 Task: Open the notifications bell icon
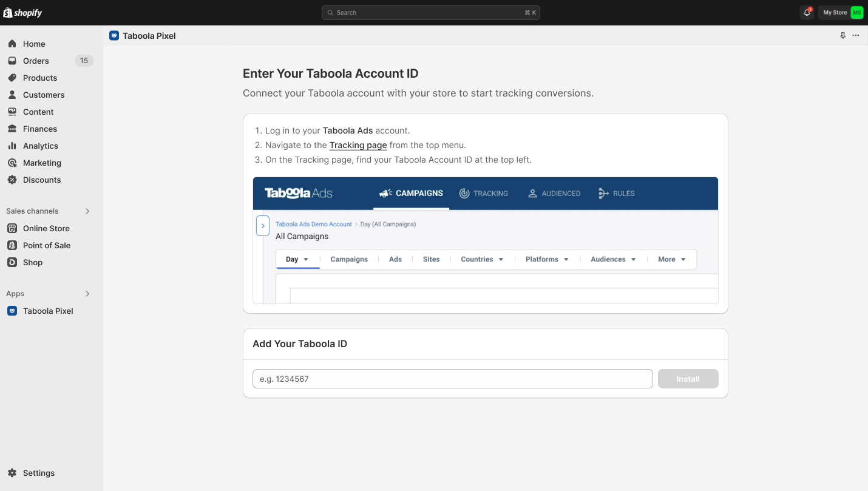(x=807, y=12)
